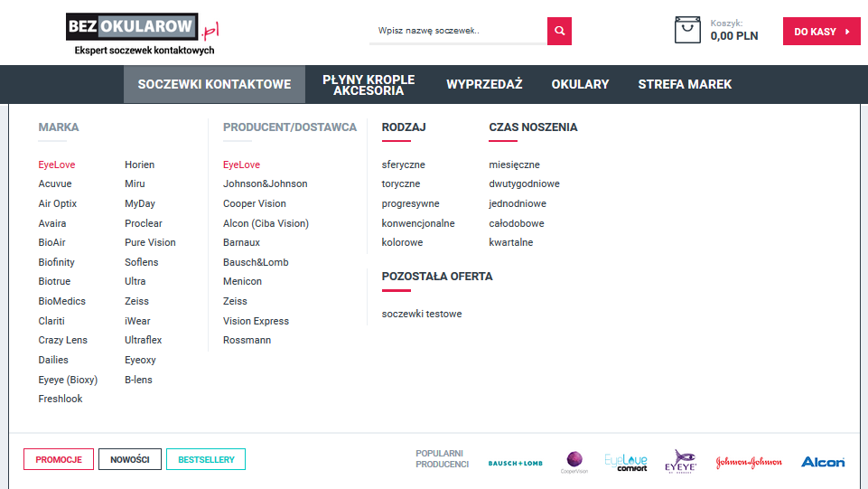This screenshot has height=489, width=868.
Task: Filter by sferyczne lens type
Action: [x=403, y=165]
